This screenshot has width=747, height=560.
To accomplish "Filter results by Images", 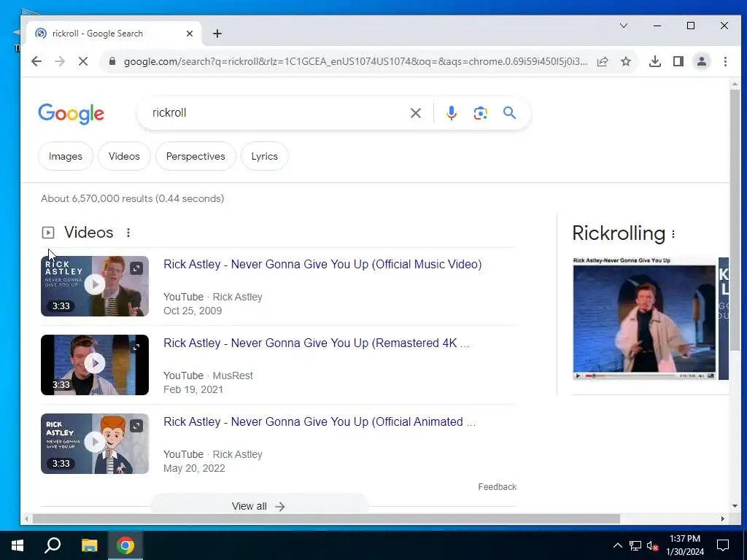I will click(65, 156).
